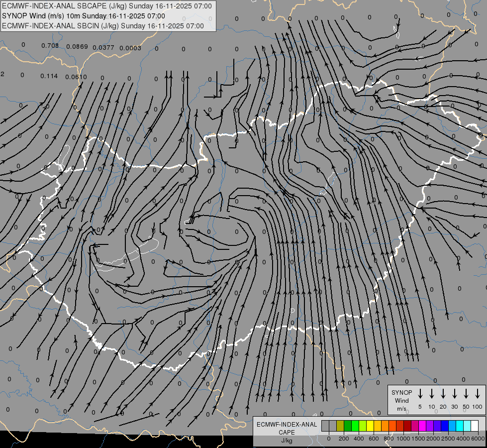Click the wind arrow above the 50 label

pos(466,394)
